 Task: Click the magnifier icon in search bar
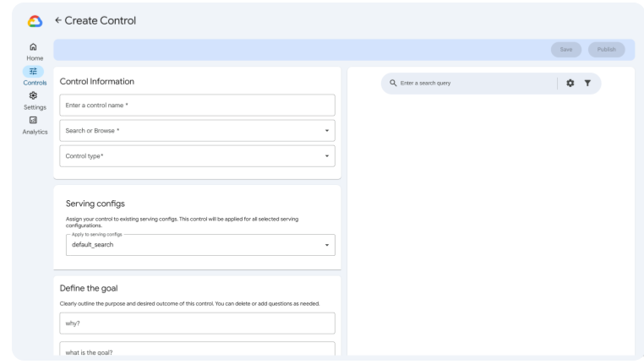tap(393, 83)
